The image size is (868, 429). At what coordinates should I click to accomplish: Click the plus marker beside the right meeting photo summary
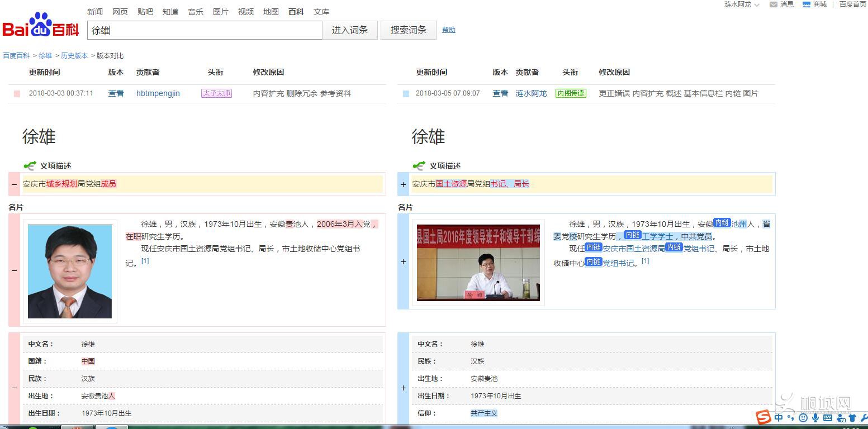coord(404,261)
